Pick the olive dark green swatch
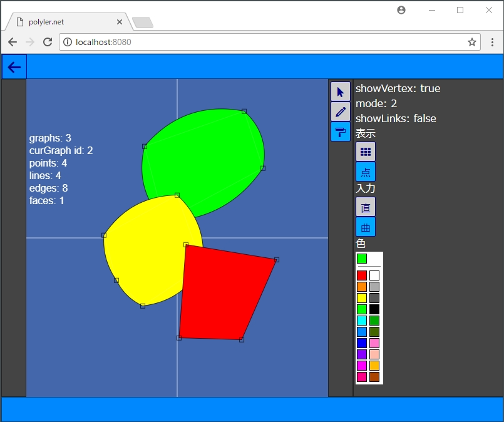Screen dimensions: 504x422 (374, 332)
